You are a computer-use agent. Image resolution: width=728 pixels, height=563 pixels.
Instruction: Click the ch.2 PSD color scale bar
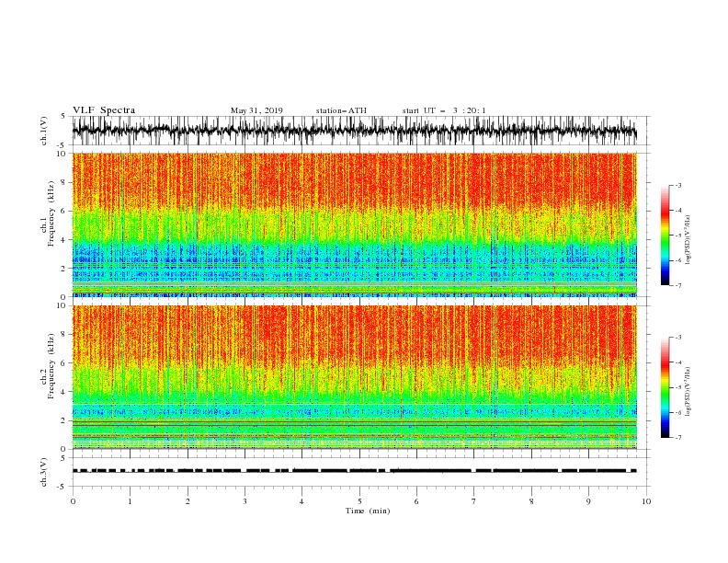(665, 387)
